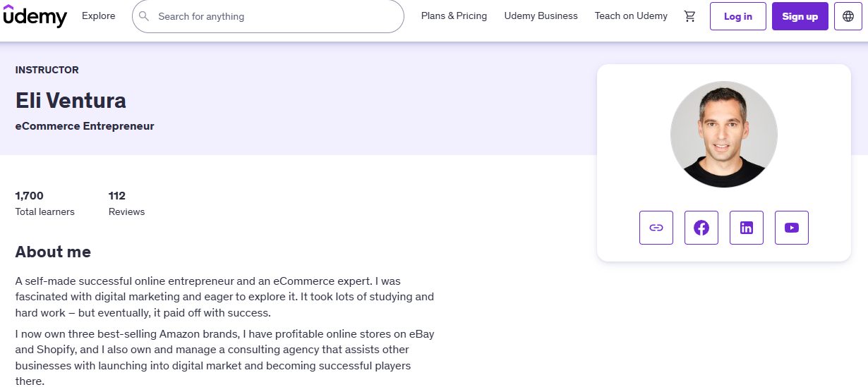Go to Udemy Business
This screenshot has width=868, height=387.
point(541,16)
